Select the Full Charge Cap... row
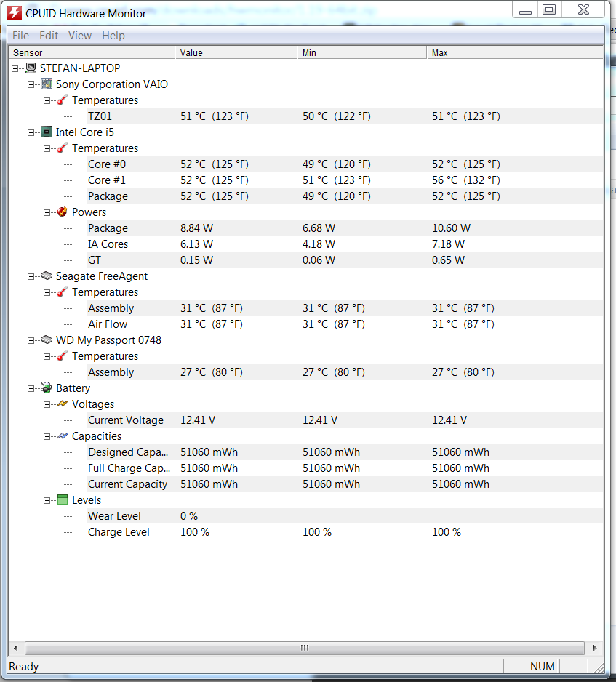616x682 pixels. tap(345, 468)
